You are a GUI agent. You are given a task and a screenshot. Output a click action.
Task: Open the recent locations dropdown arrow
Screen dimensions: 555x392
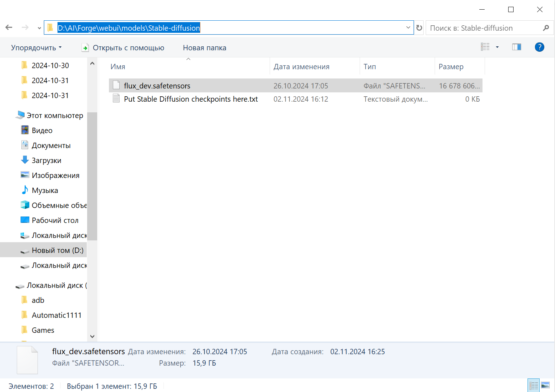pyautogui.click(x=39, y=28)
